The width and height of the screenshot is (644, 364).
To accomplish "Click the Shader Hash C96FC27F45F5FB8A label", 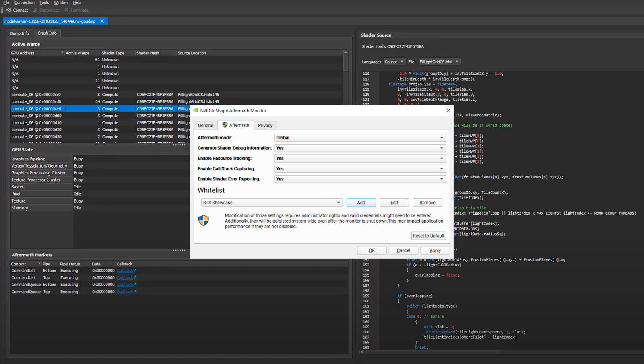I will click(x=392, y=46).
